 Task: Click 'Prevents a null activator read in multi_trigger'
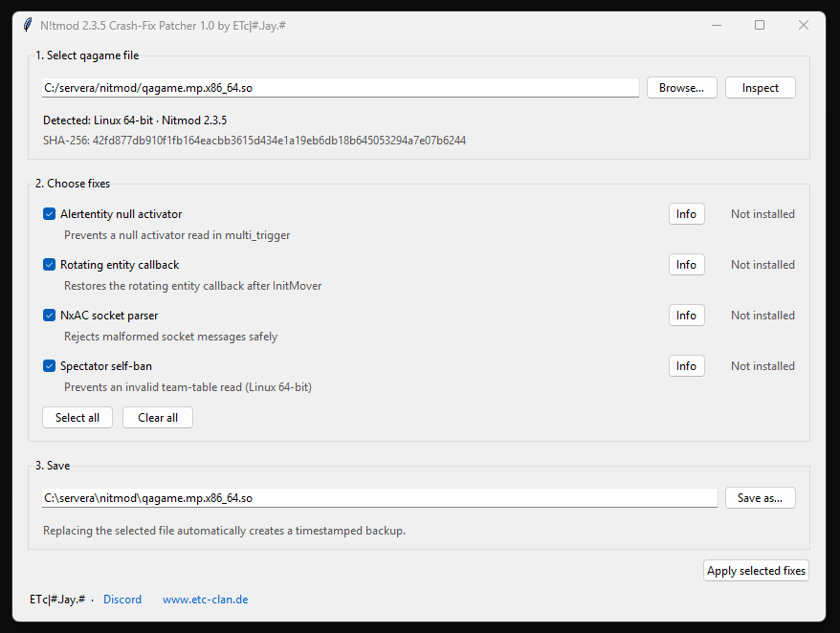point(177,235)
